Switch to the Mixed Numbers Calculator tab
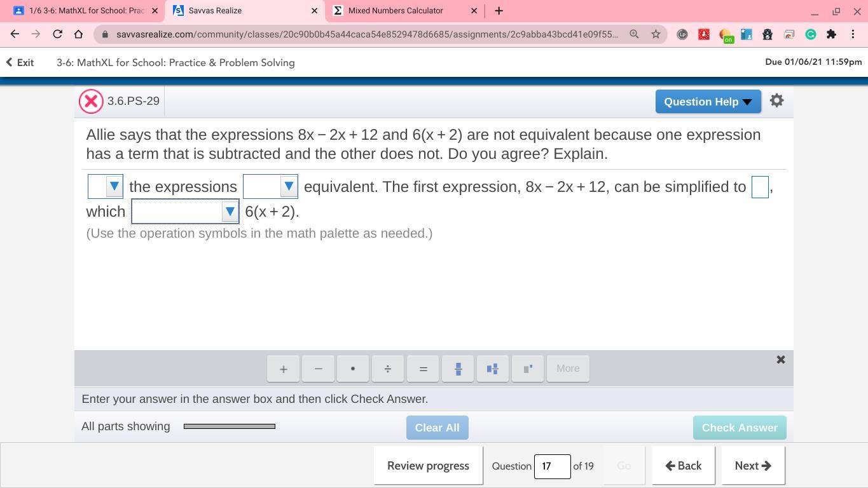The width and height of the screenshot is (868, 488). 406,11
